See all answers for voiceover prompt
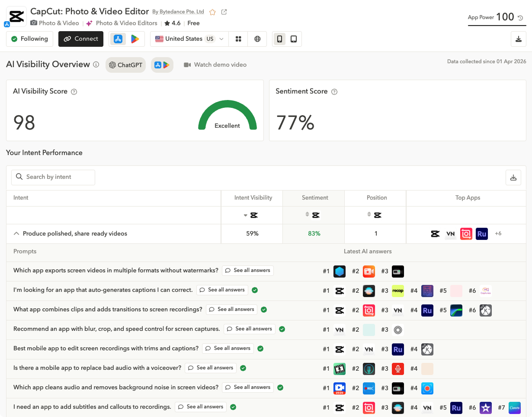 [x=211, y=368]
